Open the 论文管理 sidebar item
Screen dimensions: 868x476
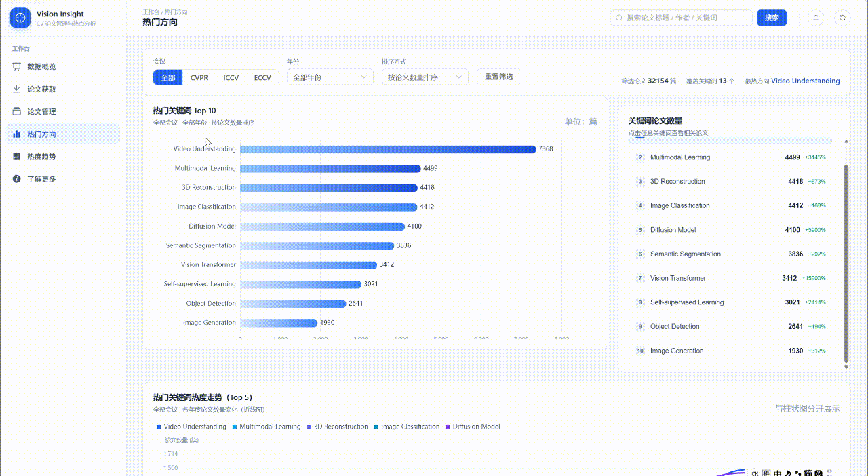pyautogui.click(x=63, y=112)
